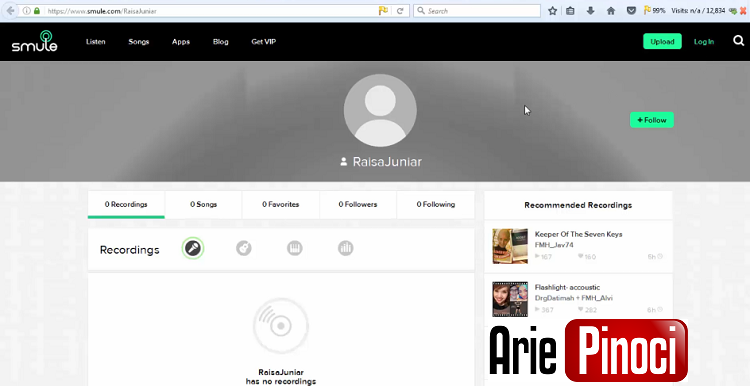Click the green padlock security icon
Image resolution: width=750 pixels, height=386 pixels.
[37, 11]
